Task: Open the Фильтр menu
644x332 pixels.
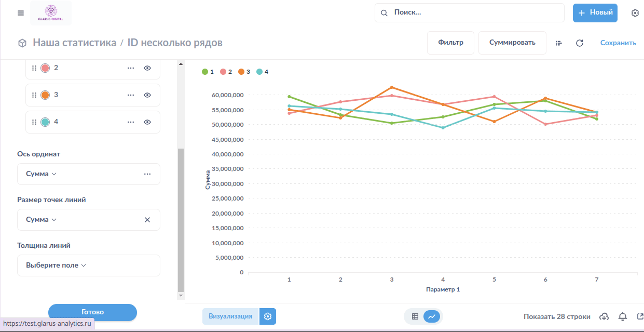Action: click(x=450, y=43)
